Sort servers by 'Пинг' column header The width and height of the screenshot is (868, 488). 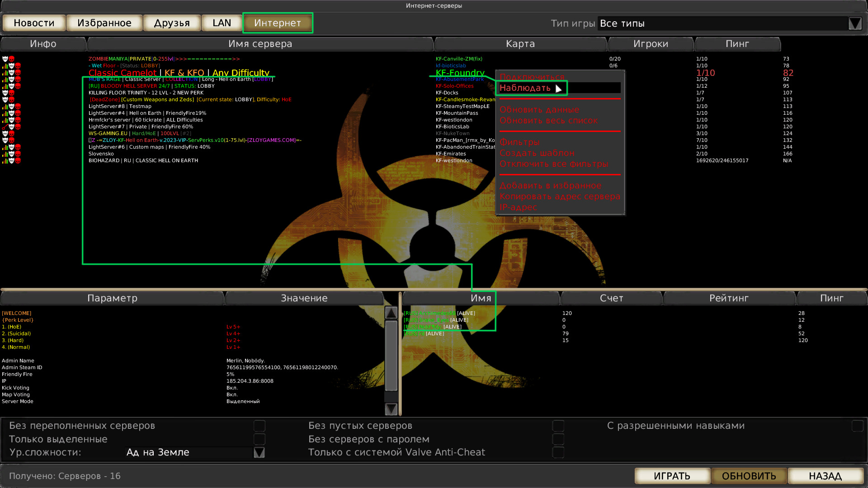(737, 44)
